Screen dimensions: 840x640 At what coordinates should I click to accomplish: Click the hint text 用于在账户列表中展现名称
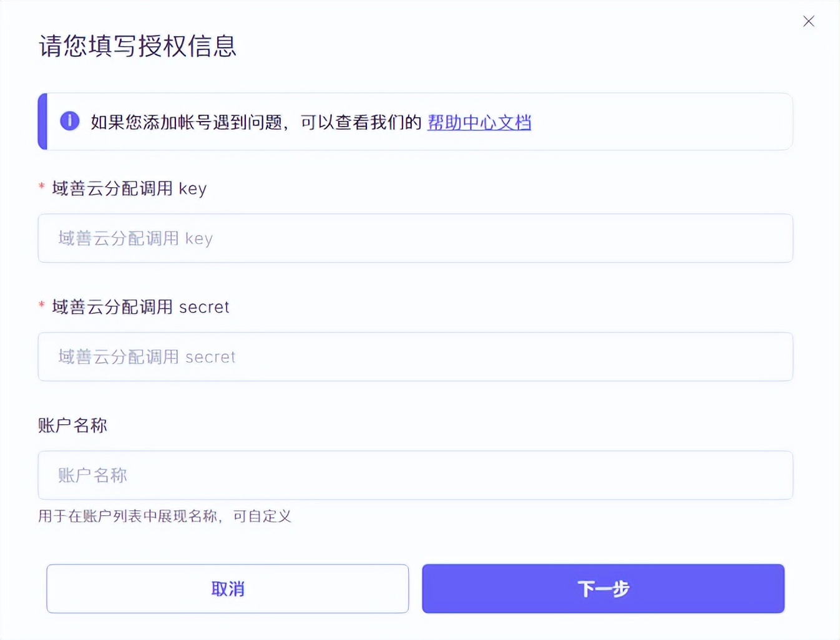[x=165, y=516]
